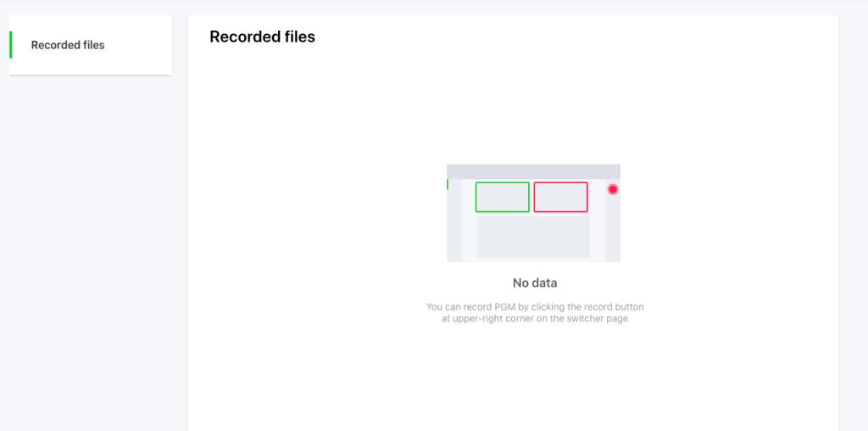
Task: Click the "Recorded files" page heading
Action: point(262,37)
